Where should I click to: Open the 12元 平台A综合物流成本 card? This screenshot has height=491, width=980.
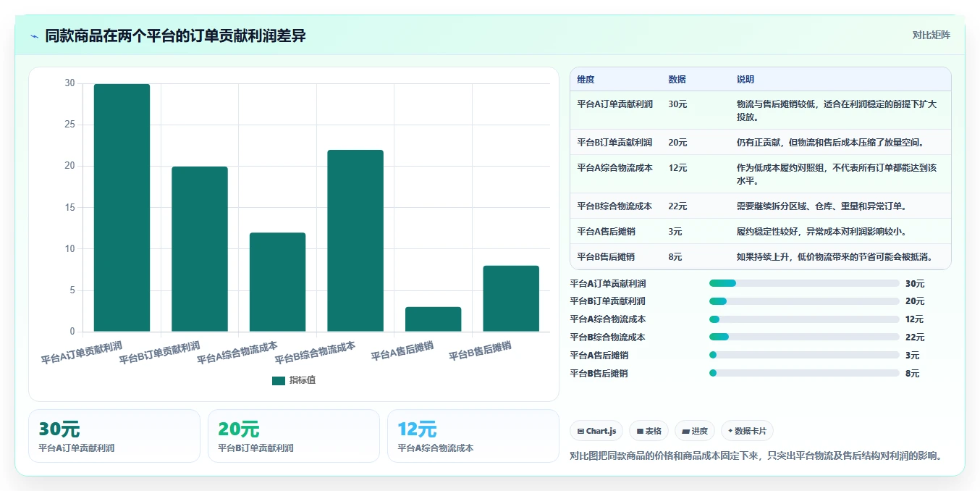(473, 436)
